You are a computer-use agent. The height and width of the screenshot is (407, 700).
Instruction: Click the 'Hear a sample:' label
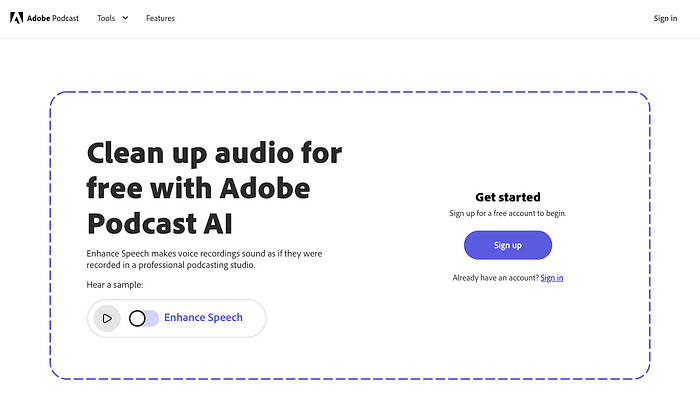click(x=115, y=285)
